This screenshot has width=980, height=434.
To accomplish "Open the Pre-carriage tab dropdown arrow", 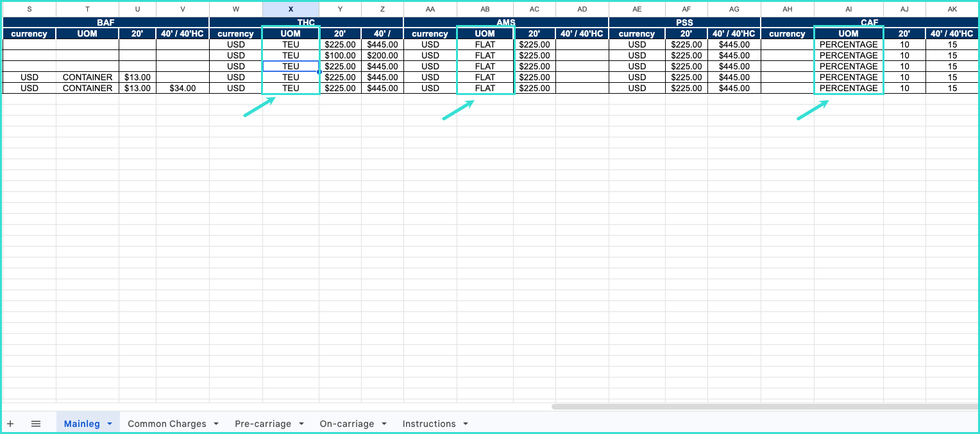I will point(301,424).
